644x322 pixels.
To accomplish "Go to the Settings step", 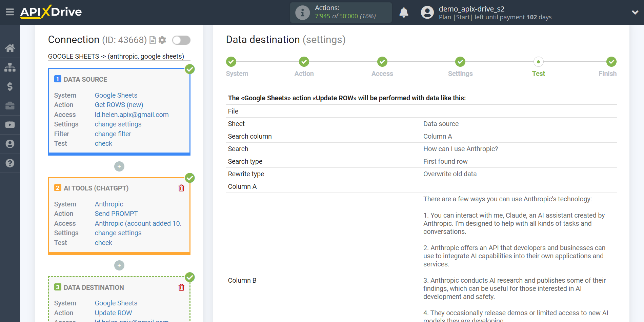I will click(460, 62).
